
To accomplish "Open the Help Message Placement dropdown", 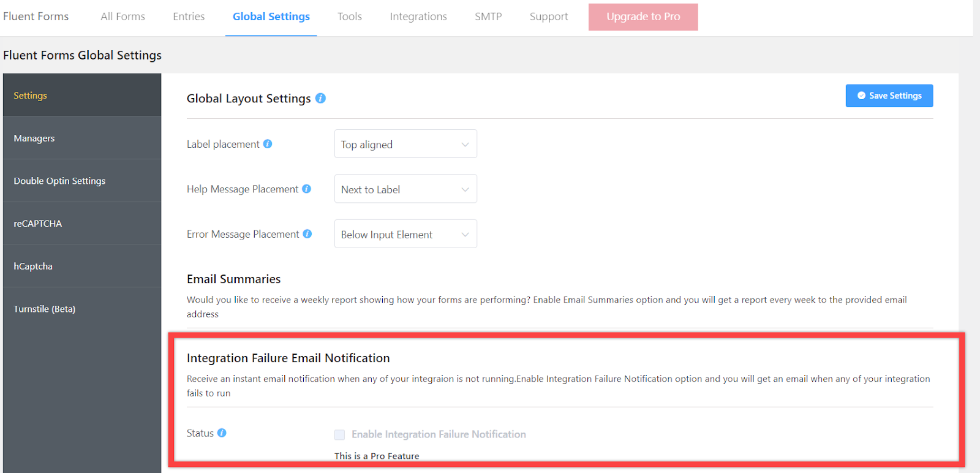I will (x=405, y=189).
